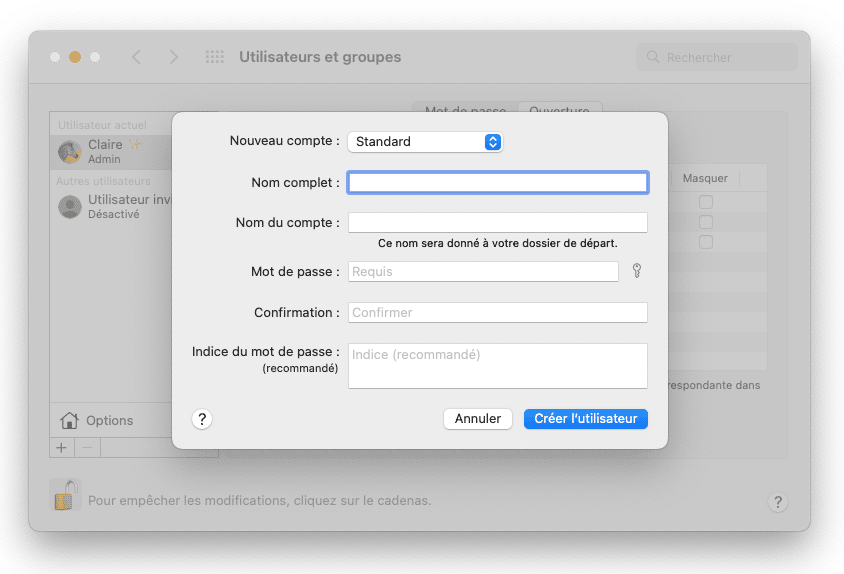This screenshot has height=574, width=844.
Task: Click the forward arrow in toolbar
Action: 174,57
